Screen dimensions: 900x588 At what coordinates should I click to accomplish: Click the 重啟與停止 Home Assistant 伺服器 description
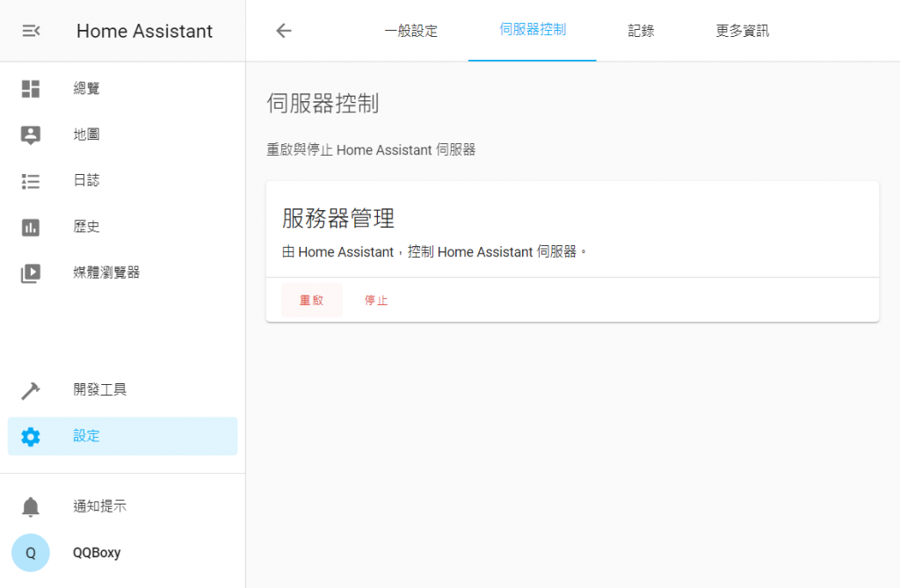point(371,150)
